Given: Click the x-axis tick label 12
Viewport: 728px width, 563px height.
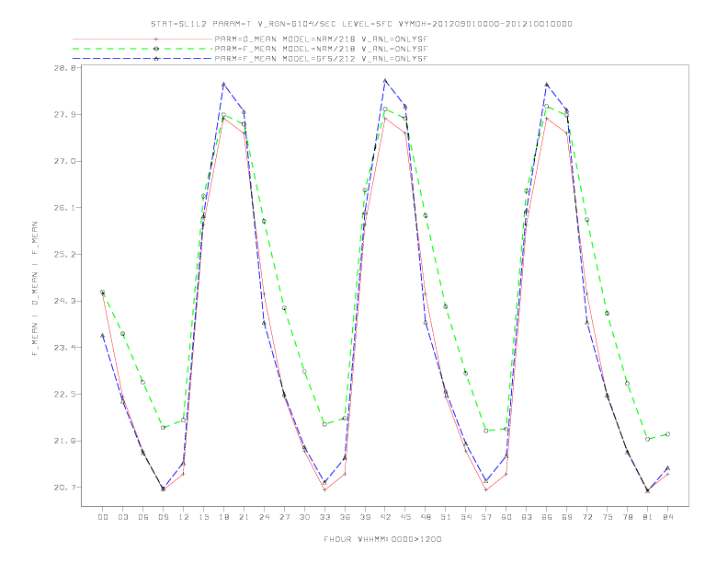Looking at the screenshot, I should coord(184,517).
